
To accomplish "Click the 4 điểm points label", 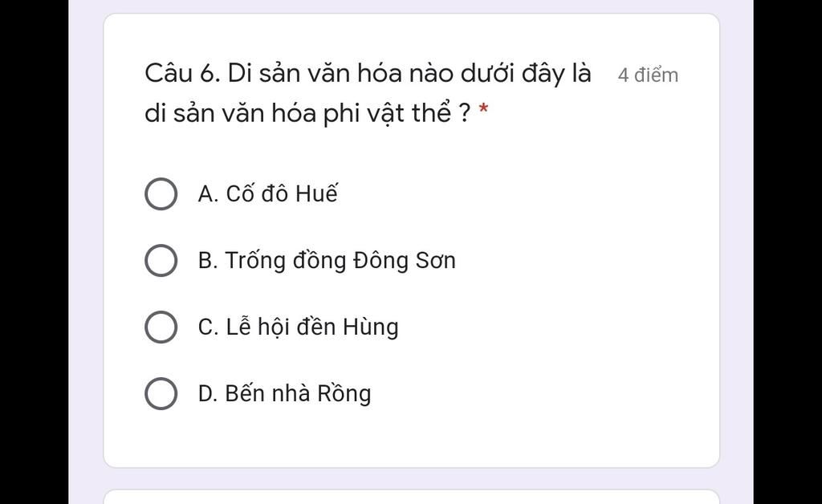I will pos(648,74).
